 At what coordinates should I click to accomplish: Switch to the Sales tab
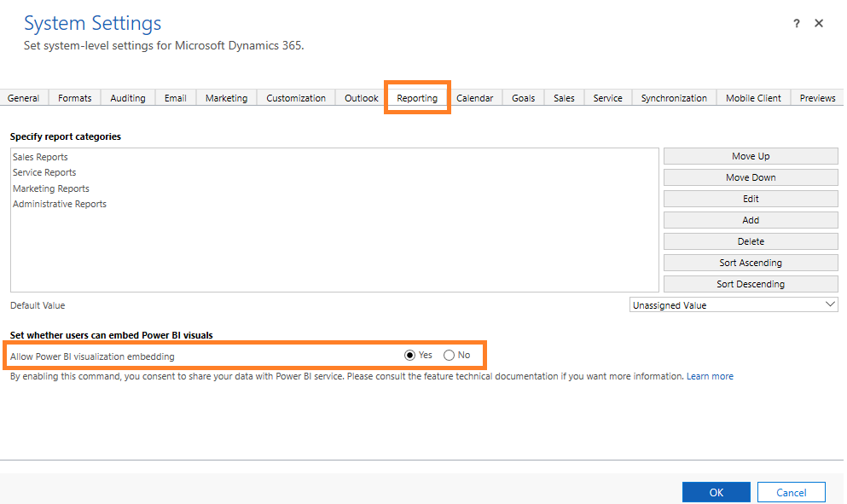(x=564, y=98)
